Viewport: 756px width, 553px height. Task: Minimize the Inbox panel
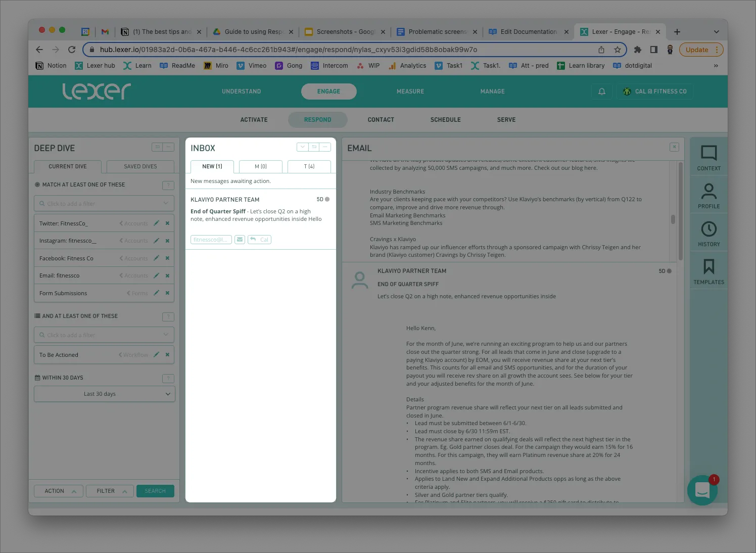click(325, 147)
